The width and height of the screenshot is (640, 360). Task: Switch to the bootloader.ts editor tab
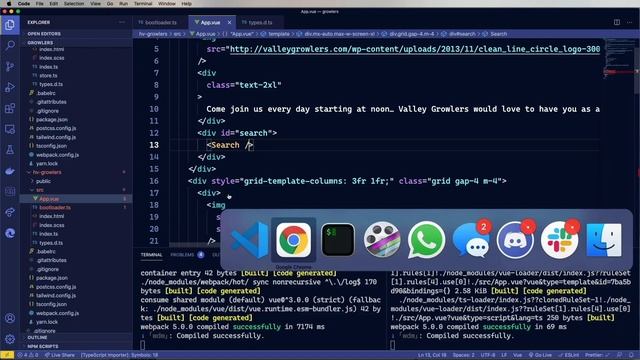[161, 22]
